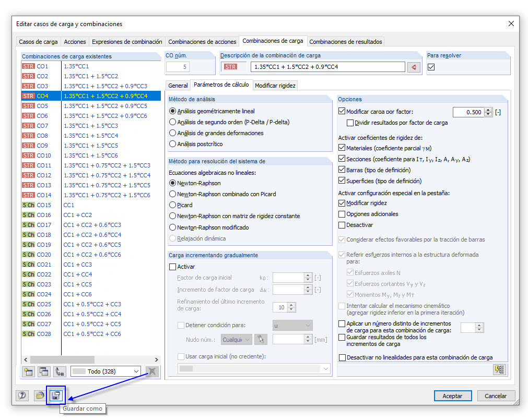Rename the load combination with A-B tool

[60, 371]
